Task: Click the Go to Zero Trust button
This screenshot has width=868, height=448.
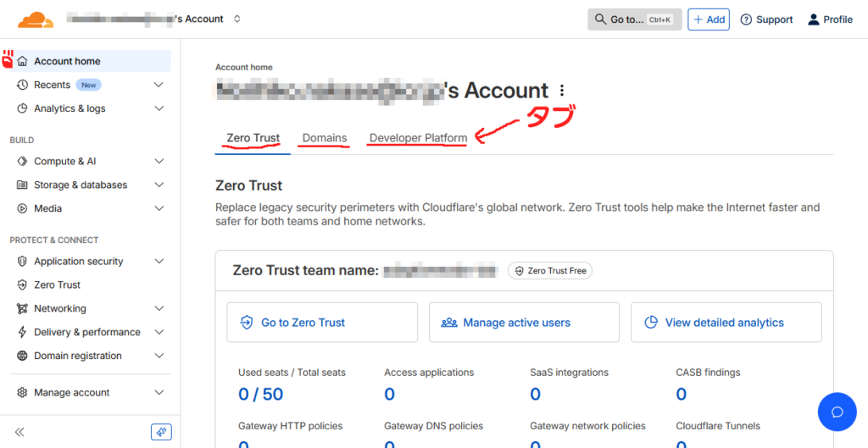Action: click(322, 323)
